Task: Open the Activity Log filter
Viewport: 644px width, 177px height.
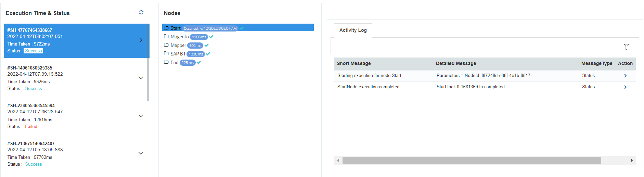Action: [626, 47]
